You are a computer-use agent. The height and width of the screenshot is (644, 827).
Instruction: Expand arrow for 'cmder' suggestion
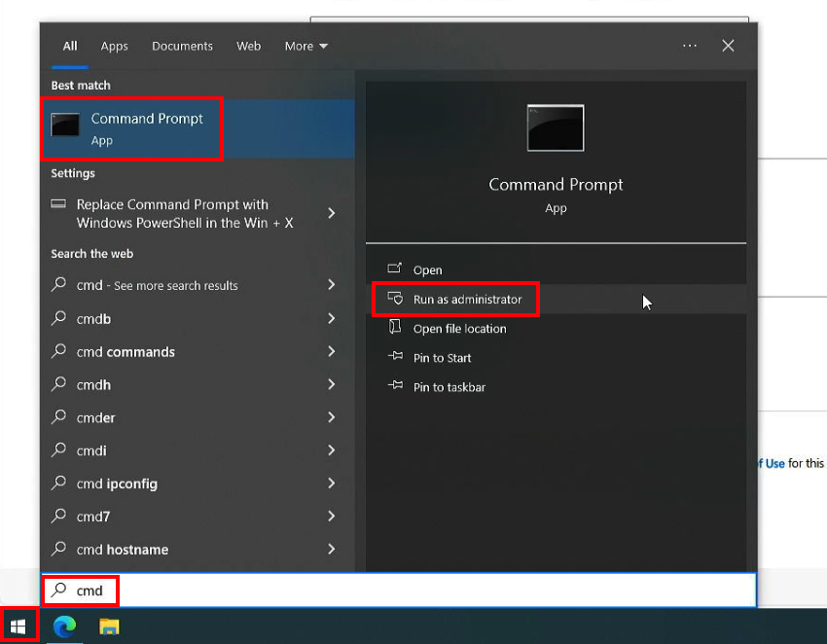[x=331, y=417]
